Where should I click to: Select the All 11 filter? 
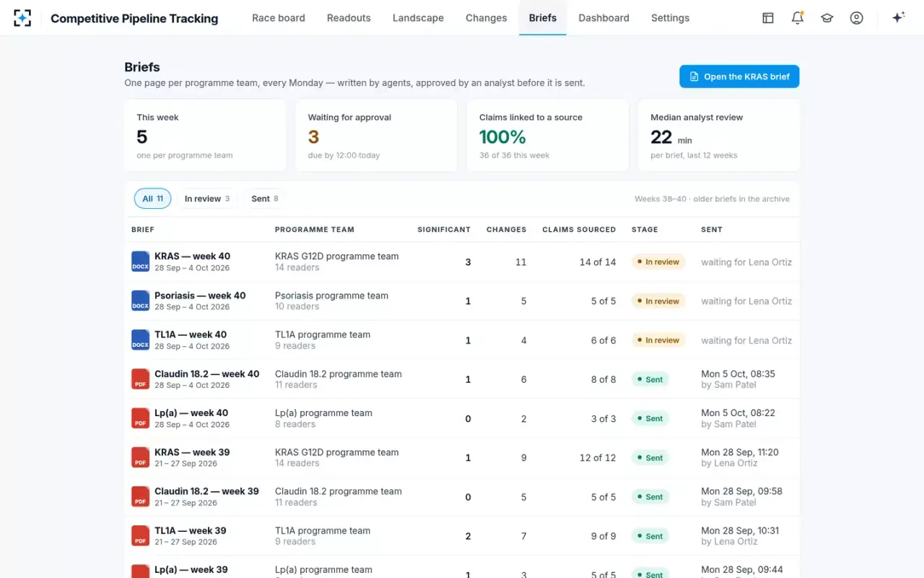pos(152,199)
